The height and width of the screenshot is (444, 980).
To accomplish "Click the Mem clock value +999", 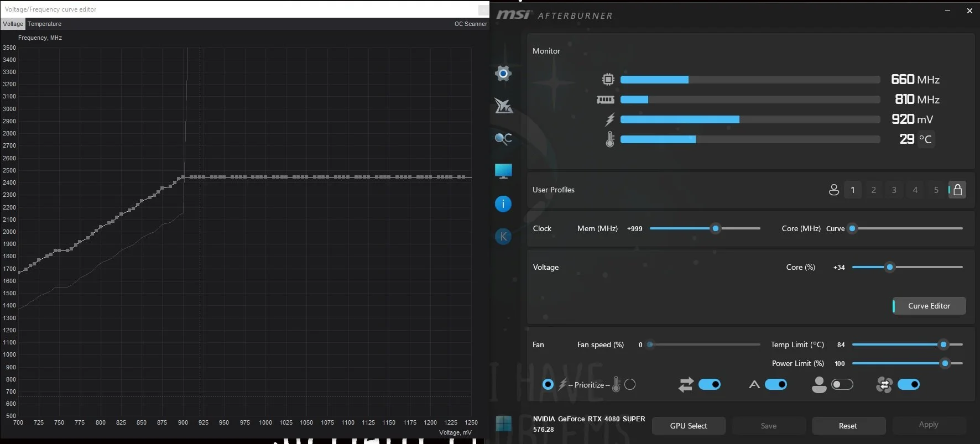I will [x=635, y=228].
